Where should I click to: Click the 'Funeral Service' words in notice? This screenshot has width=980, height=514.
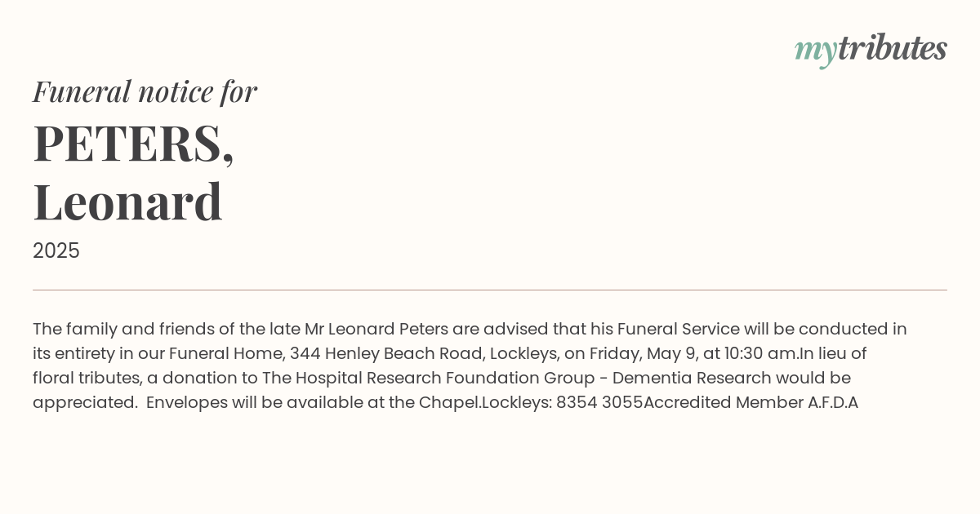(x=679, y=329)
